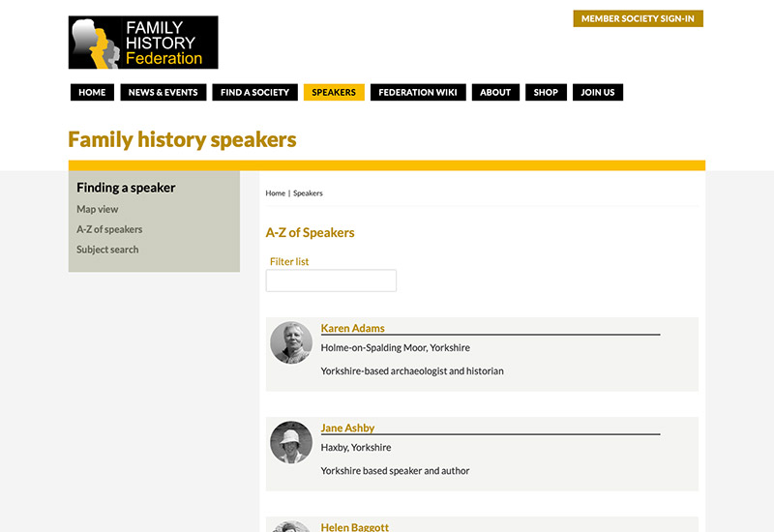The width and height of the screenshot is (774, 532).
Task: Go to the Home menu item
Action: point(92,92)
